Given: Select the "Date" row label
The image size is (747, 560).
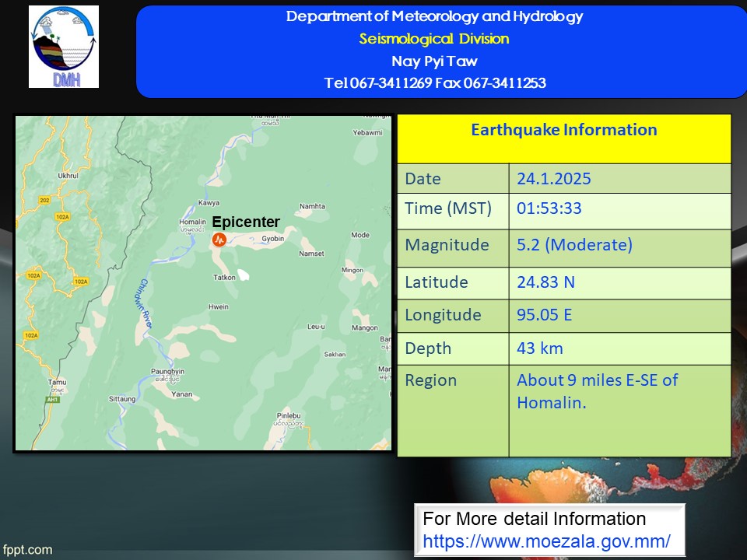Looking at the screenshot, I should (423, 179).
